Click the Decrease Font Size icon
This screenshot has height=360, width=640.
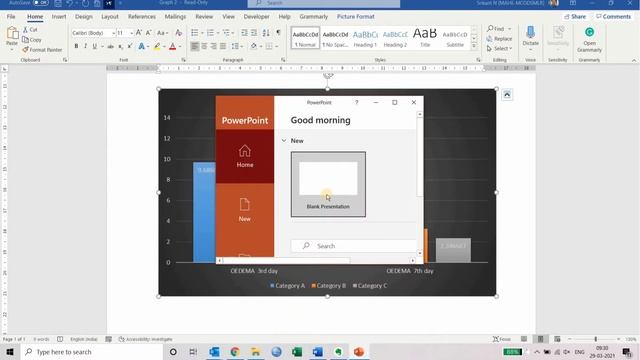(x=149, y=33)
